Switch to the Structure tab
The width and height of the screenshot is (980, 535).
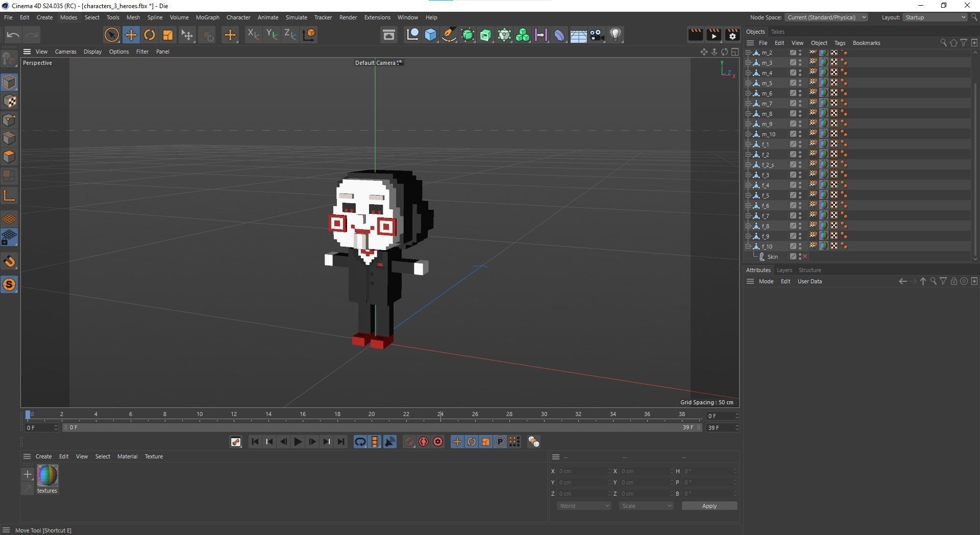810,270
